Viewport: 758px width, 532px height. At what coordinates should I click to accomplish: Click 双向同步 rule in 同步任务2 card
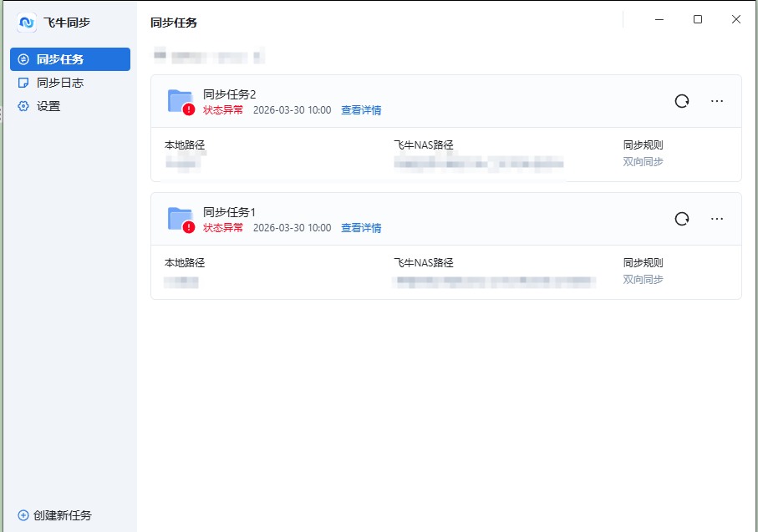pyautogui.click(x=643, y=162)
